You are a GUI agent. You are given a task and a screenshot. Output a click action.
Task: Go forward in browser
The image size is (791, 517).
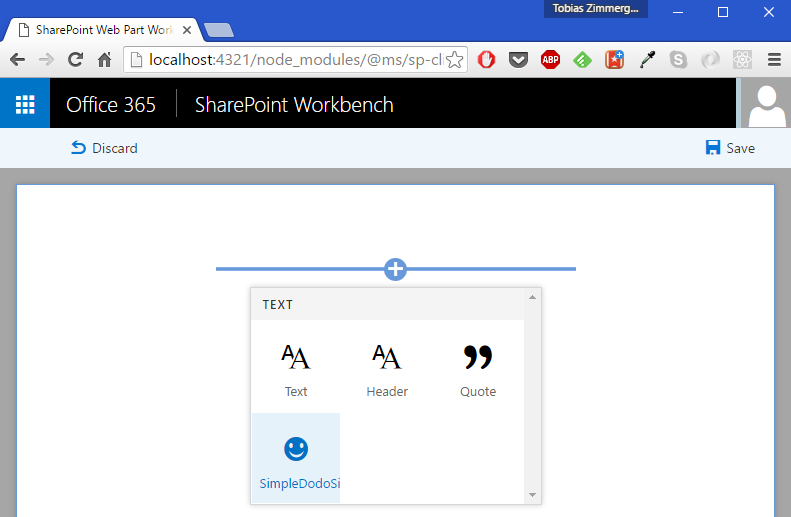click(x=46, y=60)
